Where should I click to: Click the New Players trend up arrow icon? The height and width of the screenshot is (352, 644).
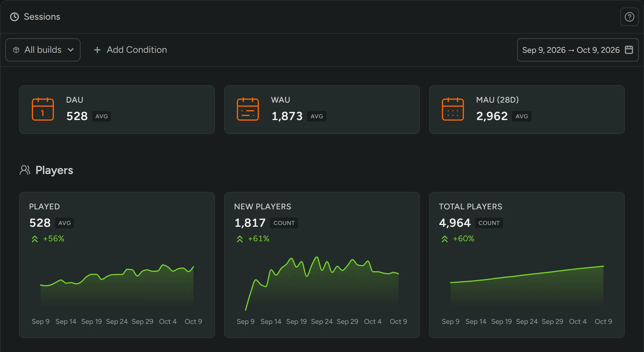[x=240, y=239]
